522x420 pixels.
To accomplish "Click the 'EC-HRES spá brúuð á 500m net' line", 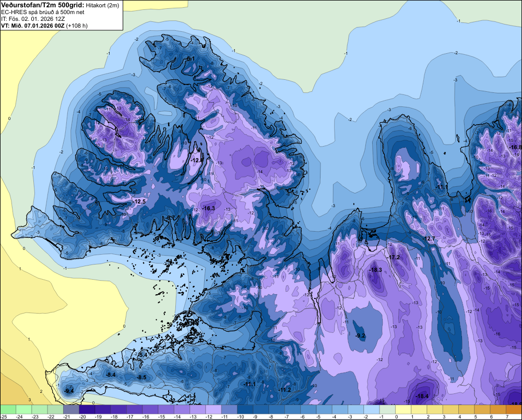I will 43,12.
